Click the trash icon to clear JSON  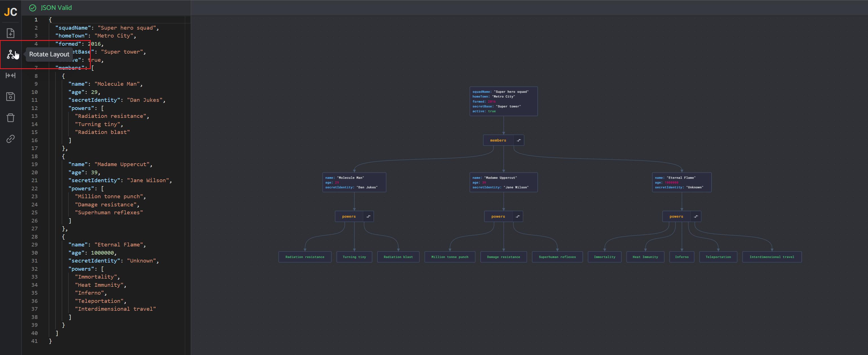click(x=10, y=118)
